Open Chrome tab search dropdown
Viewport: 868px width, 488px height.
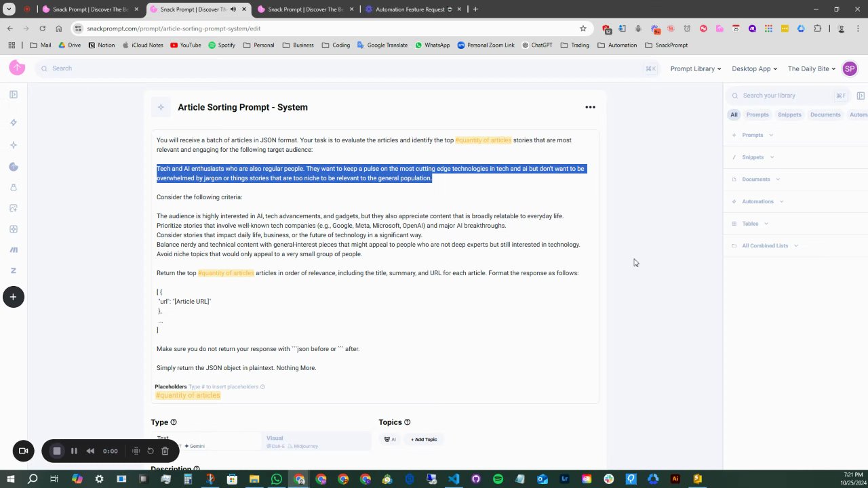(x=9, y=9)
